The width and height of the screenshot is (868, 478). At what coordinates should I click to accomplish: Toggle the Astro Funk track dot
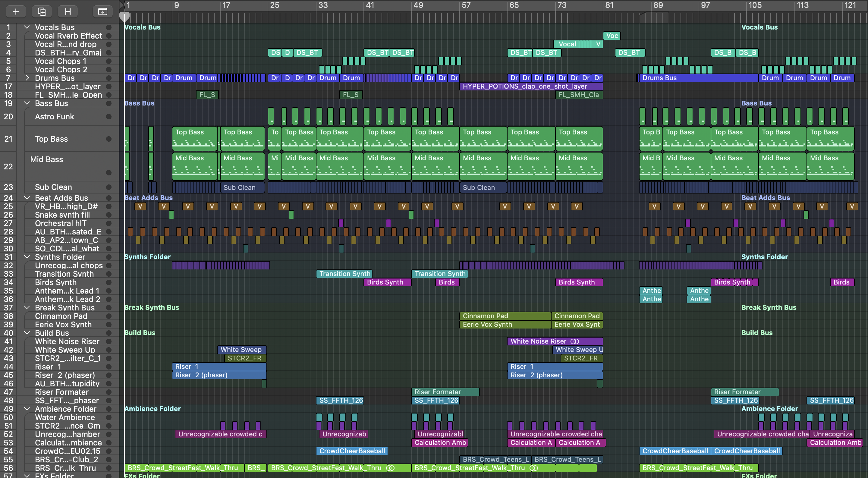click(109, 117)
